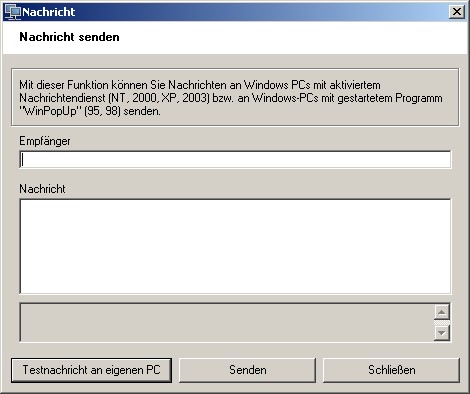Click the "Nachricht senden" heading
Screen dimensions: 470x394
69,37
